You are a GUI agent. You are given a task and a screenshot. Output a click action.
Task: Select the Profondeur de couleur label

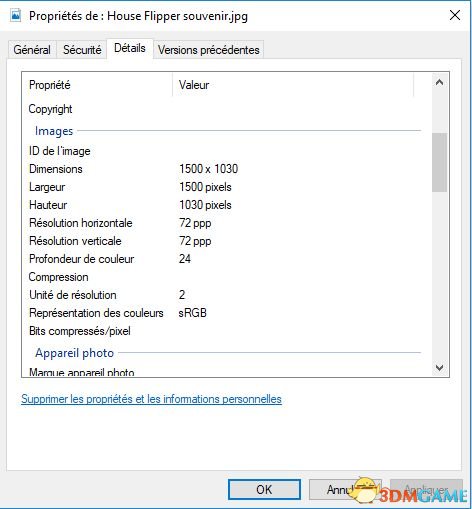pyautogui.click(x=82, y=259)
